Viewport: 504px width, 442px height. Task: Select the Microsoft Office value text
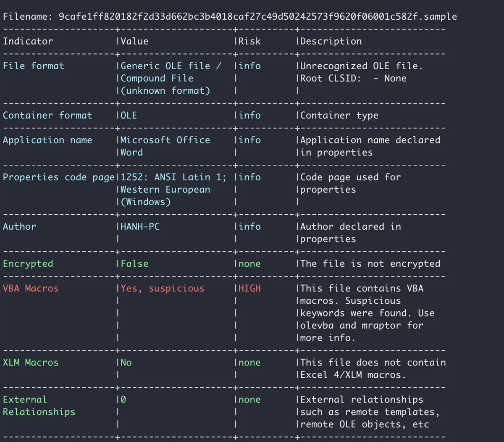tap(165, 140)
